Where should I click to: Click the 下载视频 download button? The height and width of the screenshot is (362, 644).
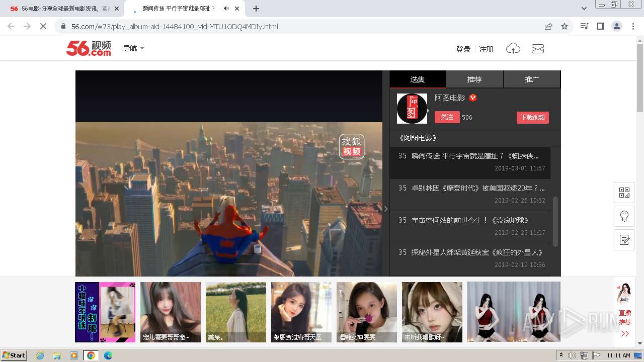click(x=533, y=118)
